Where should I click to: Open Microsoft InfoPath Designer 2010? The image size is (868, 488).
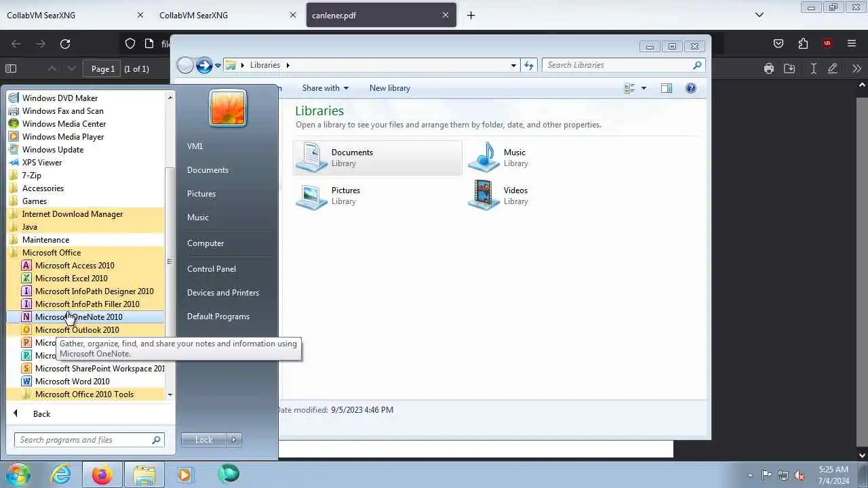(94, 291)
